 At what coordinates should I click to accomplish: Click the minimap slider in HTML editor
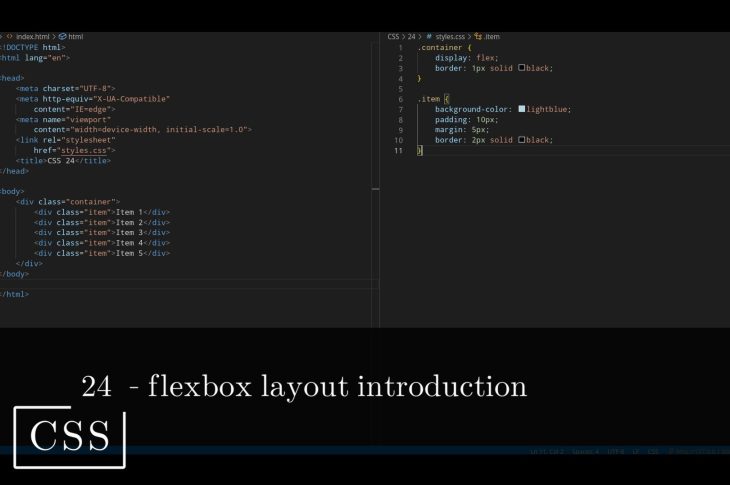(x=375, y=188)
